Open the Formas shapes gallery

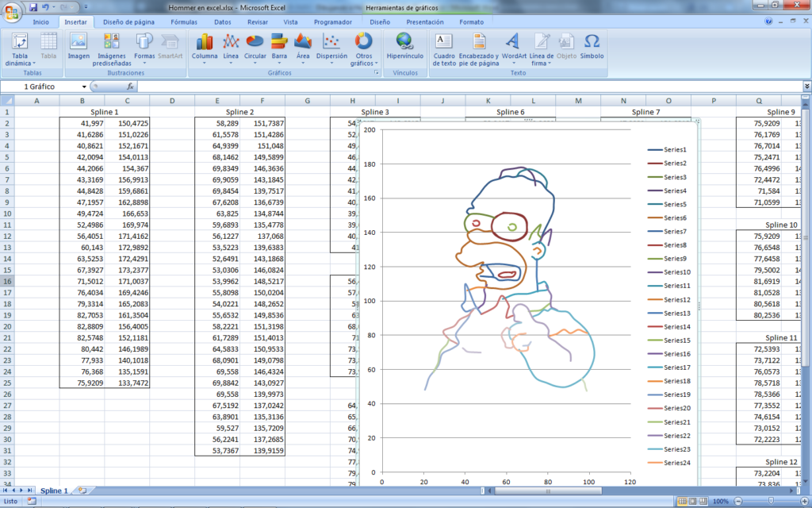pos(144,50)
